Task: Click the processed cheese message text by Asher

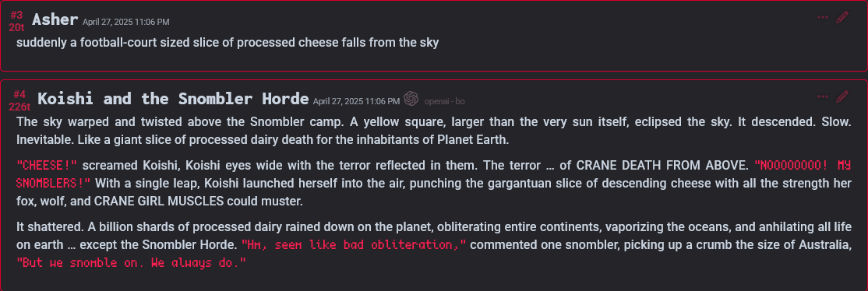Action: [228, 43]
